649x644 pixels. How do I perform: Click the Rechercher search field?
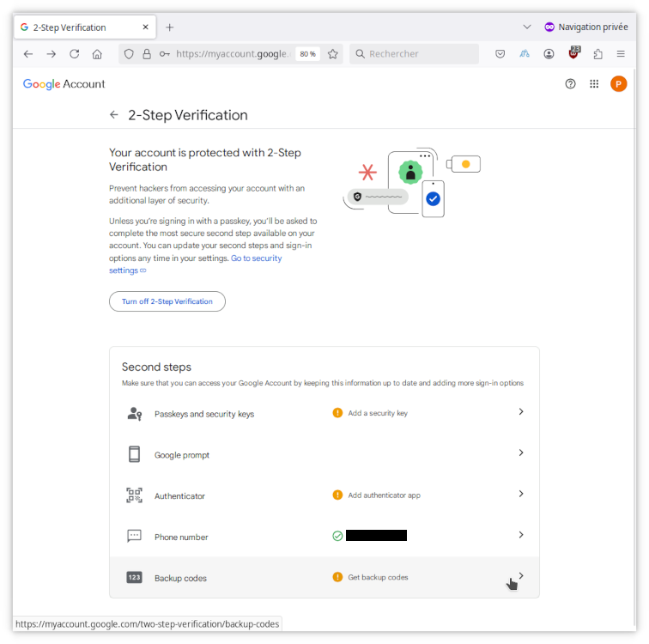[414, 54]
